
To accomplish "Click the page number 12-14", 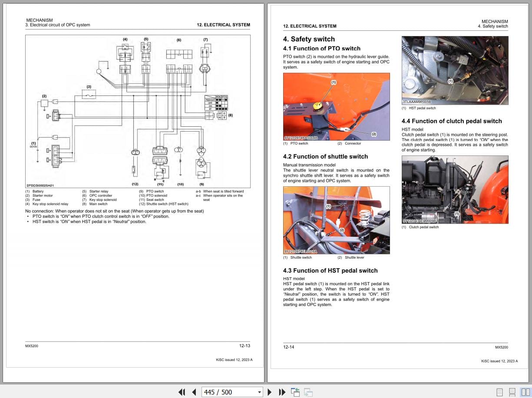I will coord(289,347).
